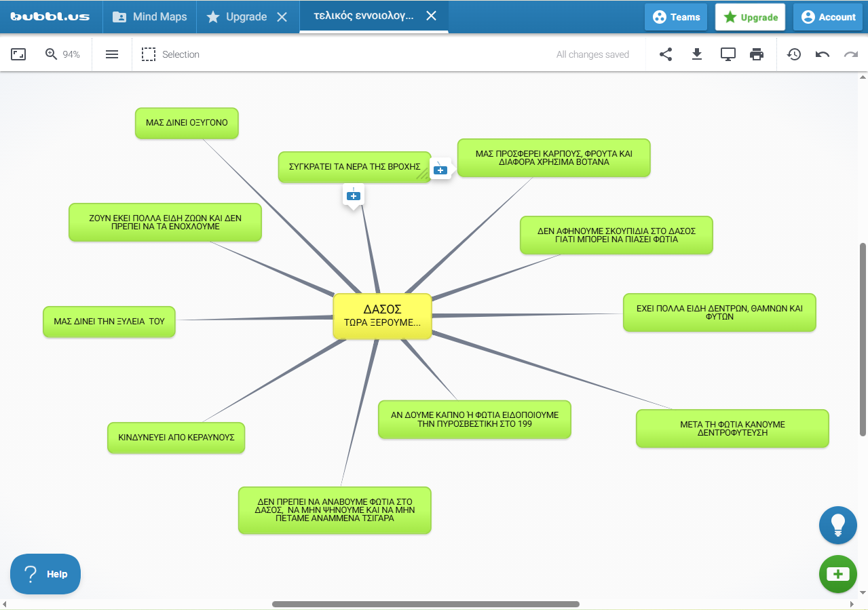The width and height of the screenshot is (868, 610).
Task: Open the Teams button
Action: coord(676,17)
